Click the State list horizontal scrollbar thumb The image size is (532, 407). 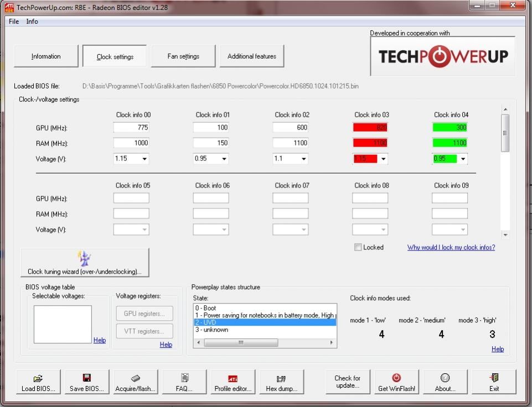241,342
